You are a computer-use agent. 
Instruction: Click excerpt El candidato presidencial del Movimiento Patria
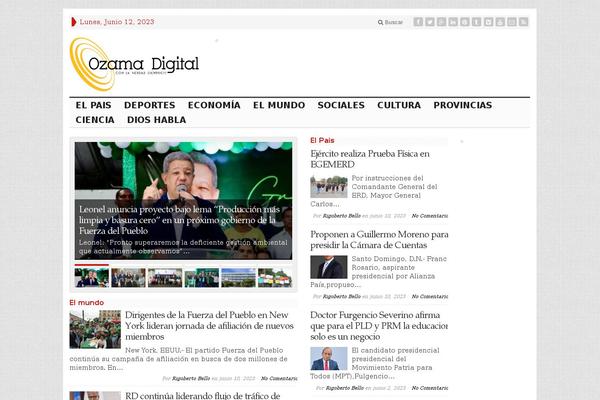(375, 363)
